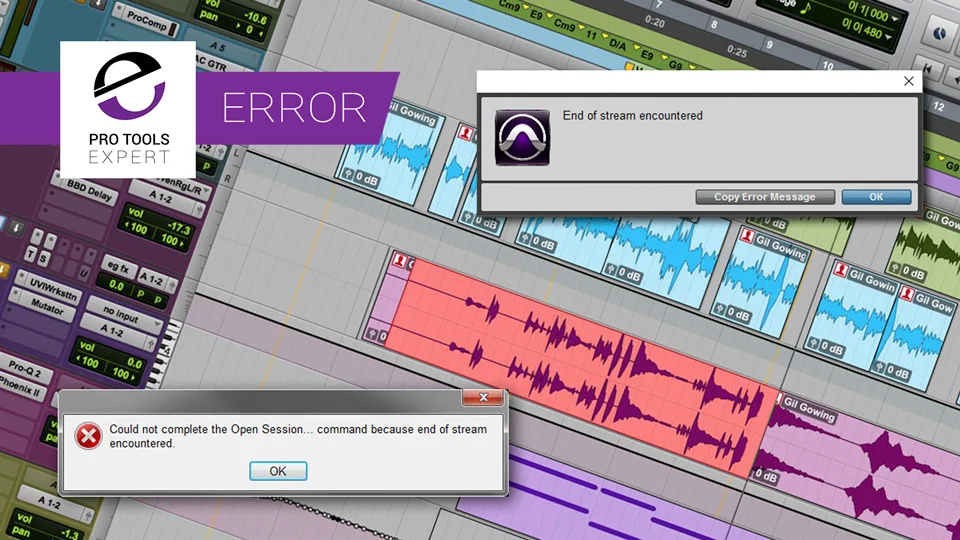Click OK in End of stream dialog
Screen dimensions: 960x540
tap(876, 197)
